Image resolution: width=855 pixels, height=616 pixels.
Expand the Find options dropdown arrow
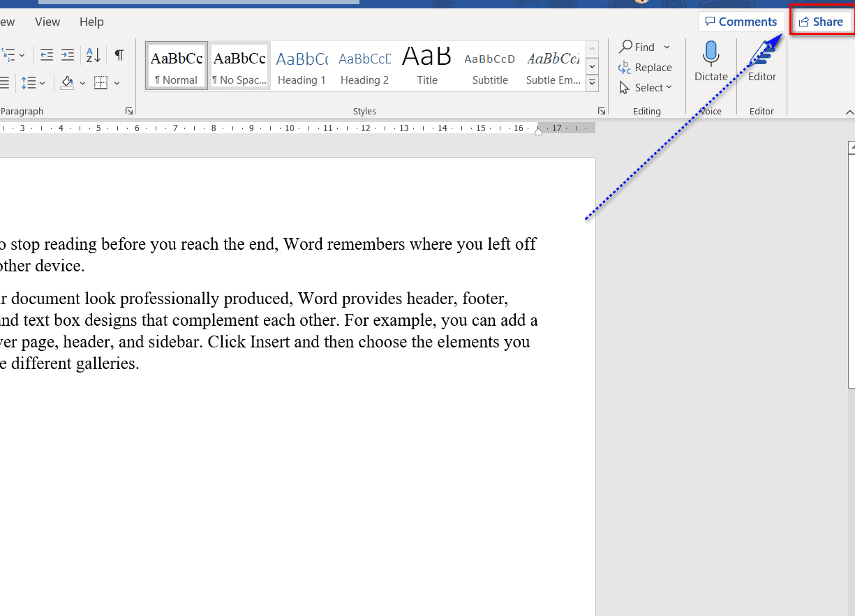pos(667,47)
